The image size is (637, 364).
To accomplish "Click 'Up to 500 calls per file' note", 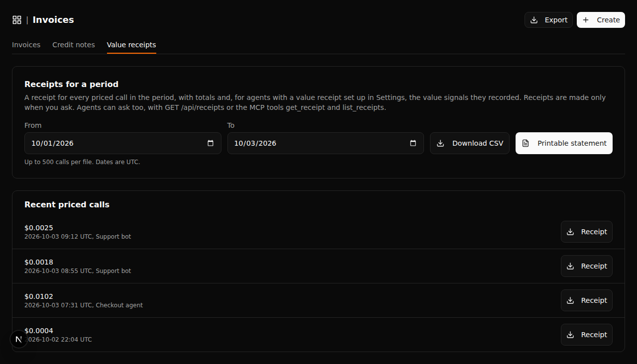I will (x=82, y=162).
